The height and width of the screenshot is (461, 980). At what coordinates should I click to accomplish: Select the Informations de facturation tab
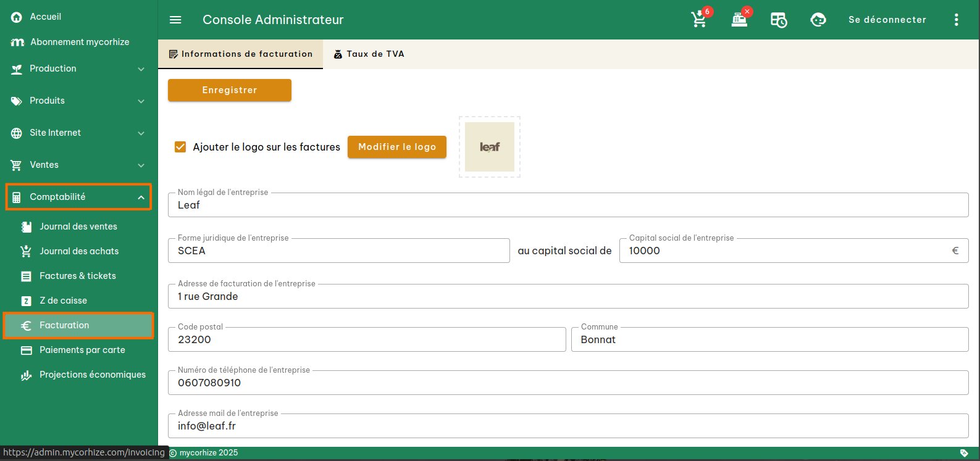point(240,54)
